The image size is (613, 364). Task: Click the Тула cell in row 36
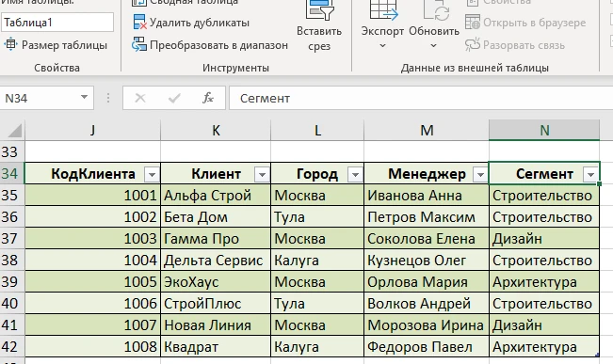tap(317, 216)
